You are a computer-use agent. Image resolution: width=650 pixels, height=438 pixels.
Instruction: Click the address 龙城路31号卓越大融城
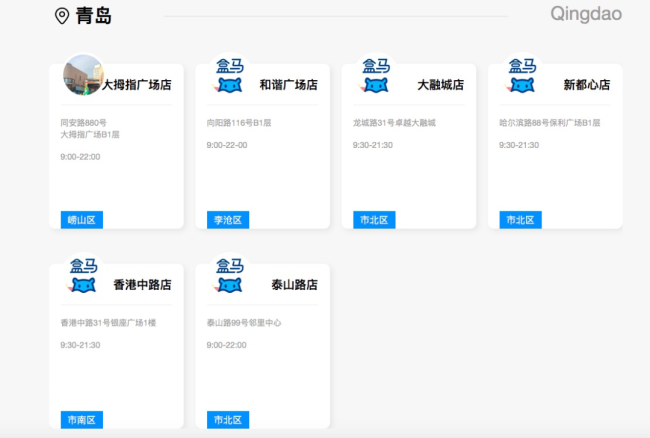coord(394,123)
